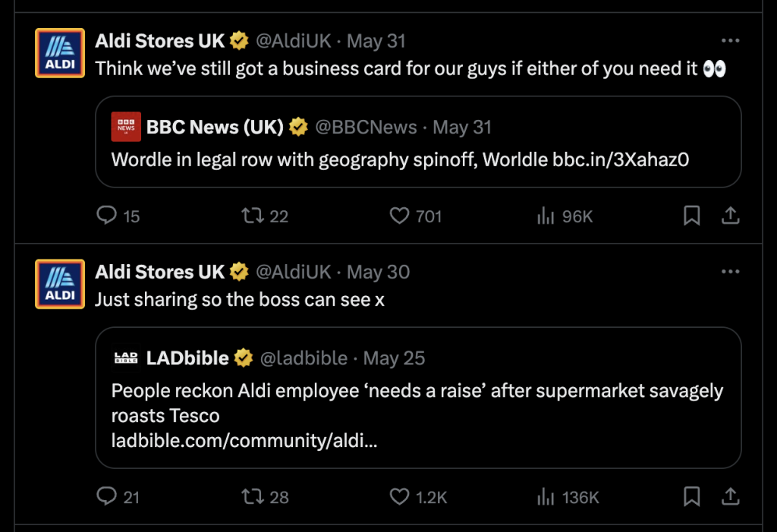Image resolution: width=777 pixels, height=532 pixels.
Task: Bookmark the May 31 Aldi tweet
Action: click(x=691, y=216)
